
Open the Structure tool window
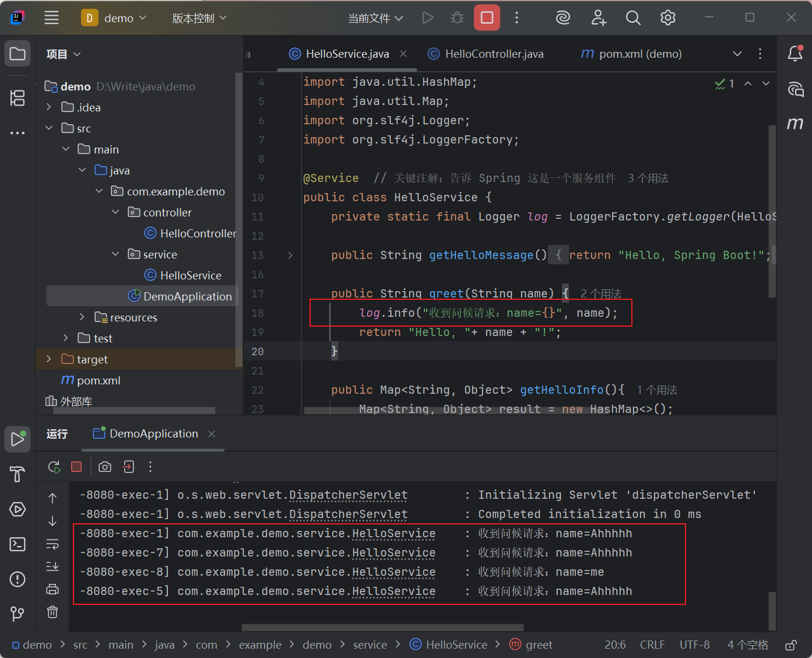[17, 97]
